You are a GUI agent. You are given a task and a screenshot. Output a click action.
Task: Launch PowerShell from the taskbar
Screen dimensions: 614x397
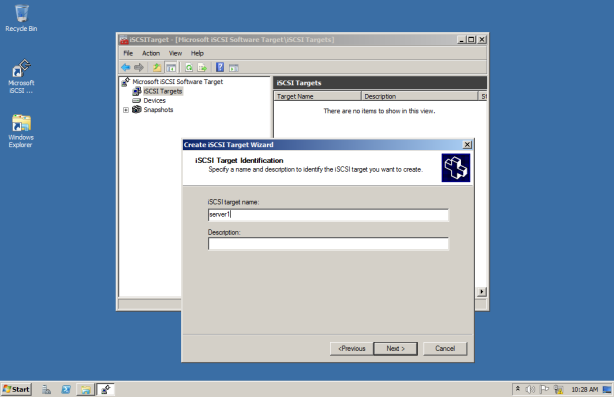[66, 390]
